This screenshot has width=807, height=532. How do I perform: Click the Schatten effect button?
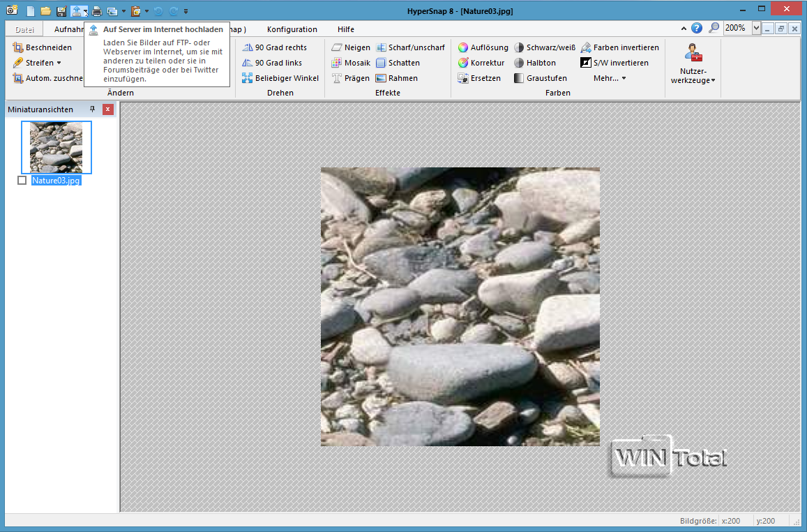[x=398, y=63]
